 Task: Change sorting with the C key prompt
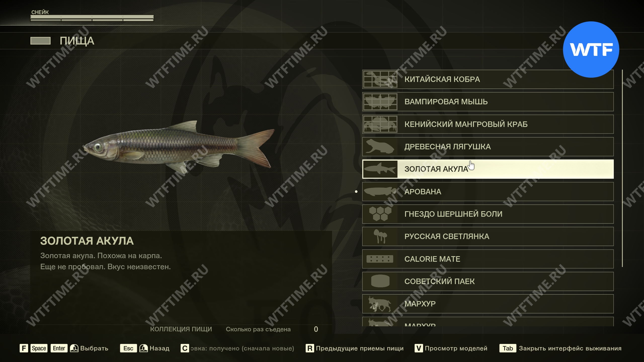(x=237, y=348)
